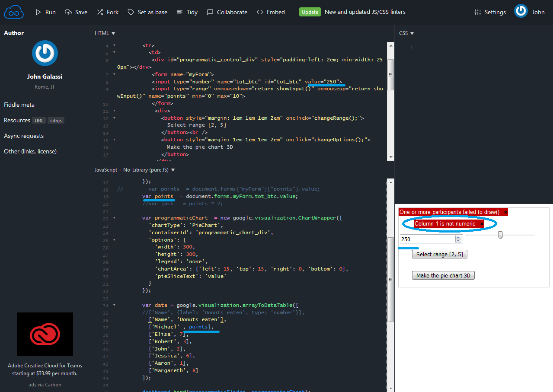Open the Embed option
The width and height of the screenshot is (553, 392).
point(271,12)
